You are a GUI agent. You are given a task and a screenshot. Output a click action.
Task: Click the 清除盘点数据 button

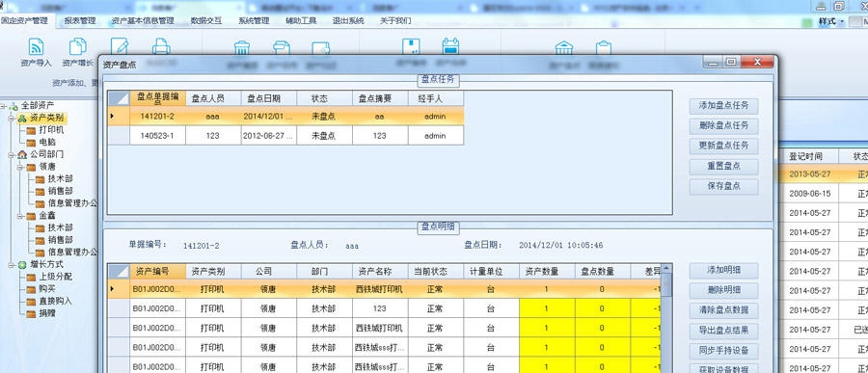tap(724, 310)
